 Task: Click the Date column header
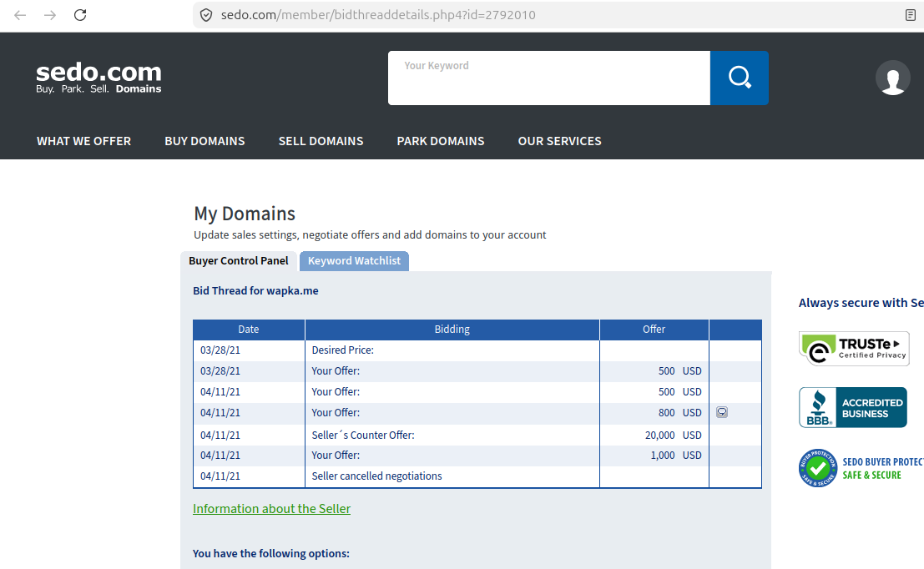point(249,330)
